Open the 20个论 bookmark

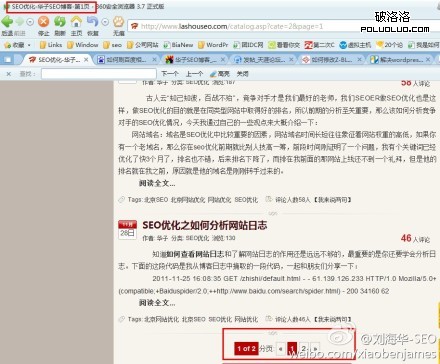pyautogui.click(x=389, y=45)
